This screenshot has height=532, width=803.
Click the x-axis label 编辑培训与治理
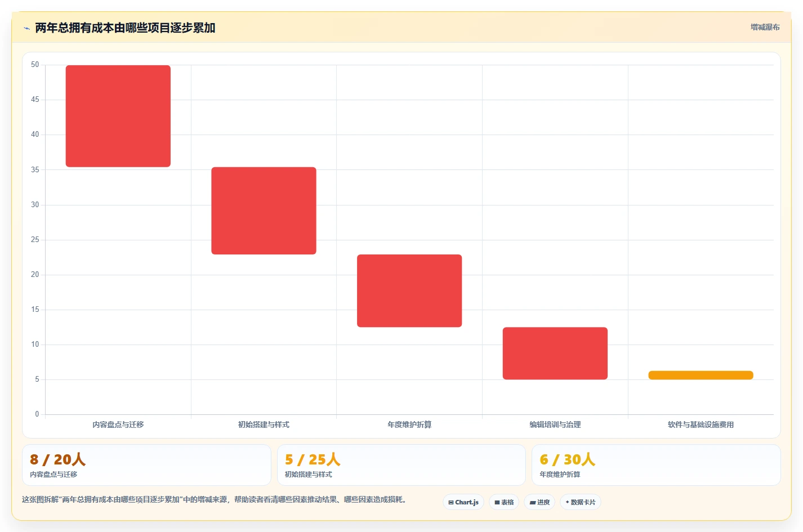pyautogui.click(x=555, y=424)
